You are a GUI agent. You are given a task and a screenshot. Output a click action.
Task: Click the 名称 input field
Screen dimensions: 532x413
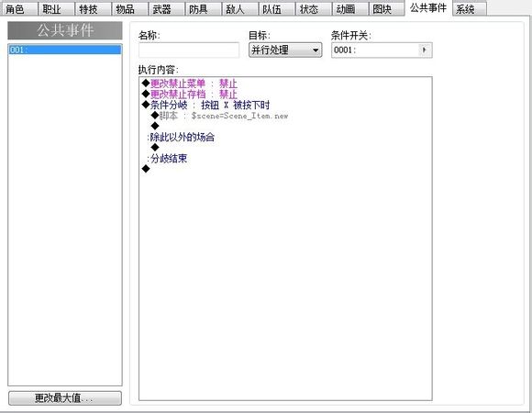click(189, 50)
